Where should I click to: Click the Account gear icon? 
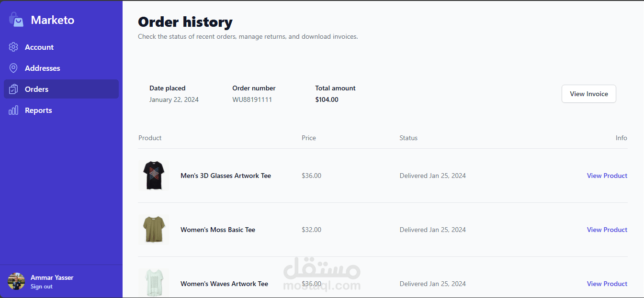click(13, 47)
